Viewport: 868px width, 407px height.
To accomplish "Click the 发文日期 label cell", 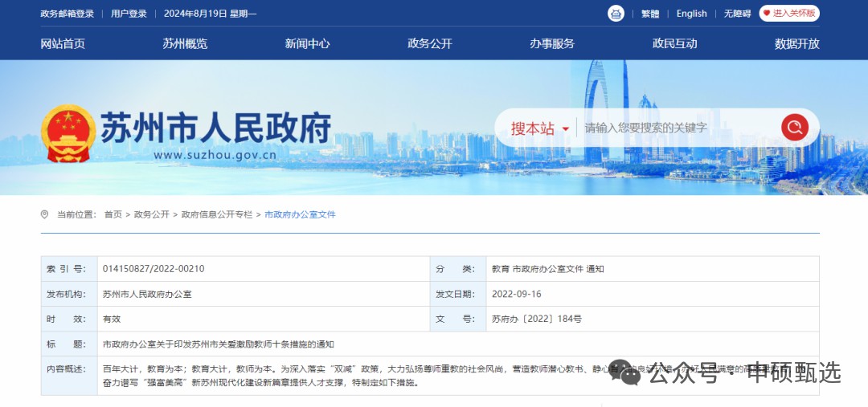I will (458, 294).
